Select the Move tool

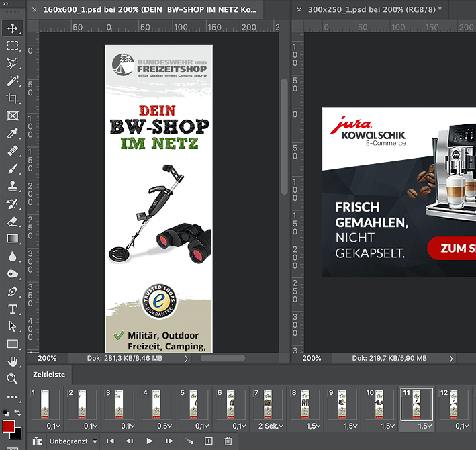pyautogui.click(x=13, y=28)
